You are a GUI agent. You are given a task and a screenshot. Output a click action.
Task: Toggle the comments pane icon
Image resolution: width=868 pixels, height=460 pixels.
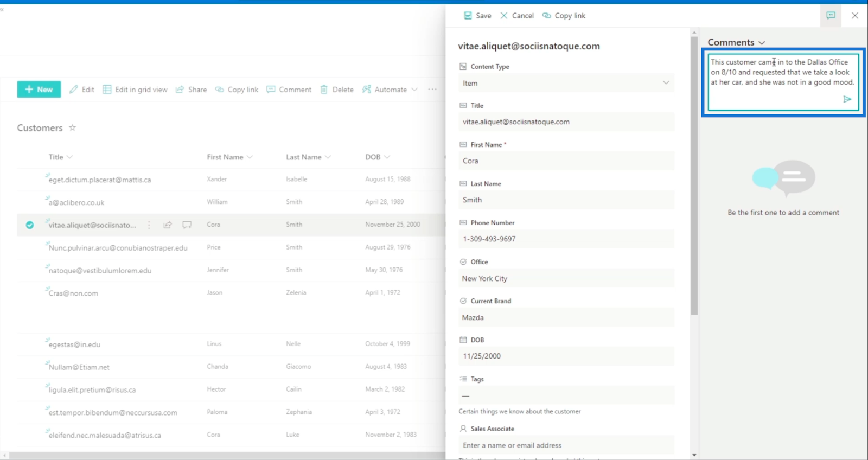coord(831,15)
